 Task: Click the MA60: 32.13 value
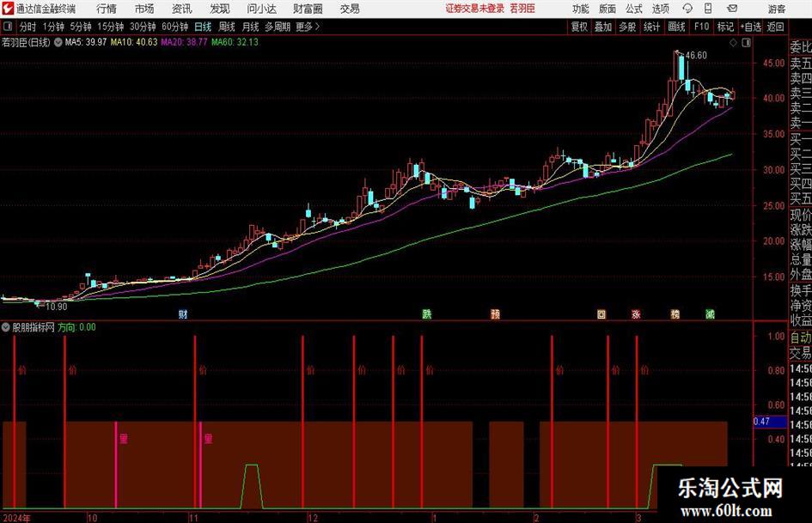(x=235, y=42)
